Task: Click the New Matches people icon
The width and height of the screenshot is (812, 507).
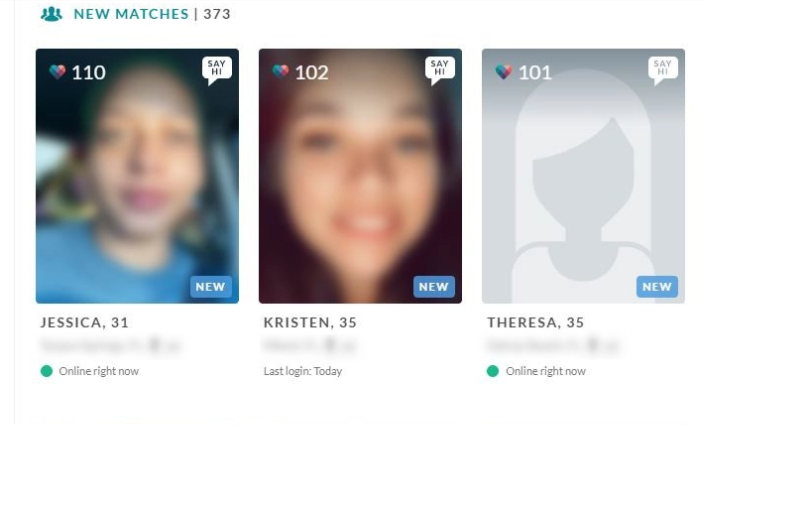Action: click(x=52, y=14)
